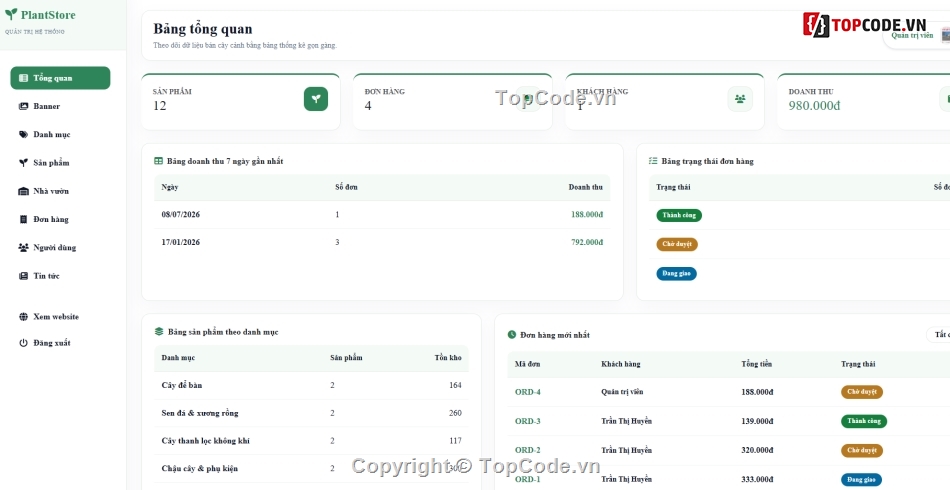Image resolution: width=950 pixels, height=490 pixels.
Task: Open order ORD-3
Action: 528,421
